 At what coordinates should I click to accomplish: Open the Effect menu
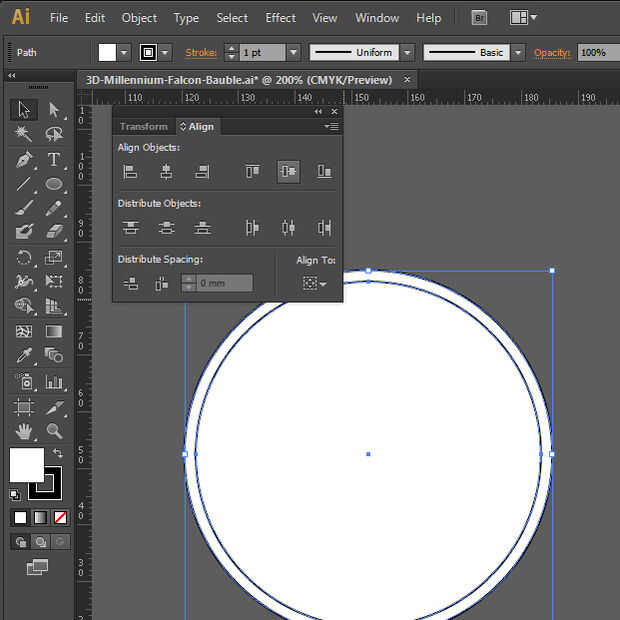point(280,18)
